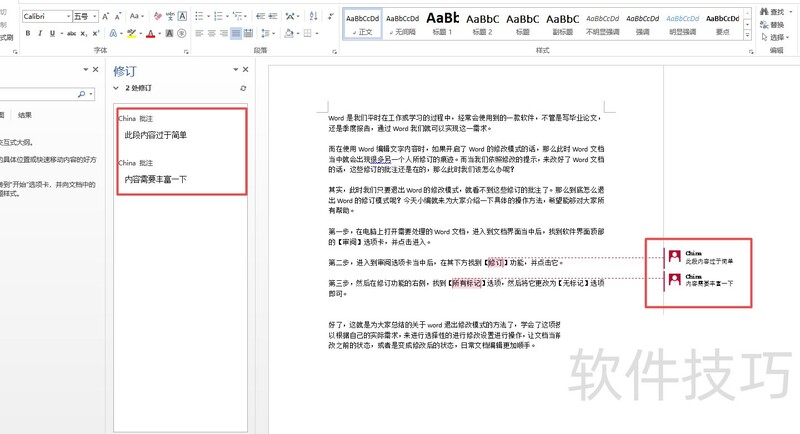800x434 pixels.
Task: Open the Calibri font name dropdown
Action: tap(67, 16)
